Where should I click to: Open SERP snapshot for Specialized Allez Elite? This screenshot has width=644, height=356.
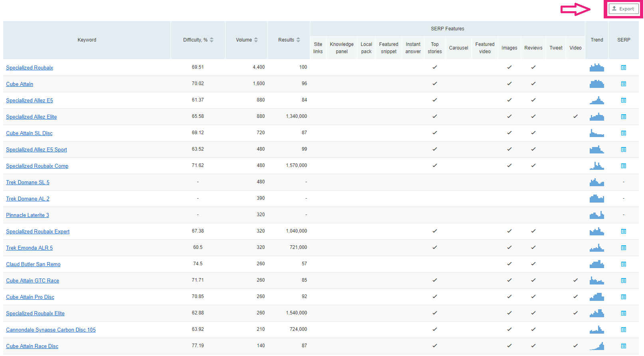(x=624, y=117)
